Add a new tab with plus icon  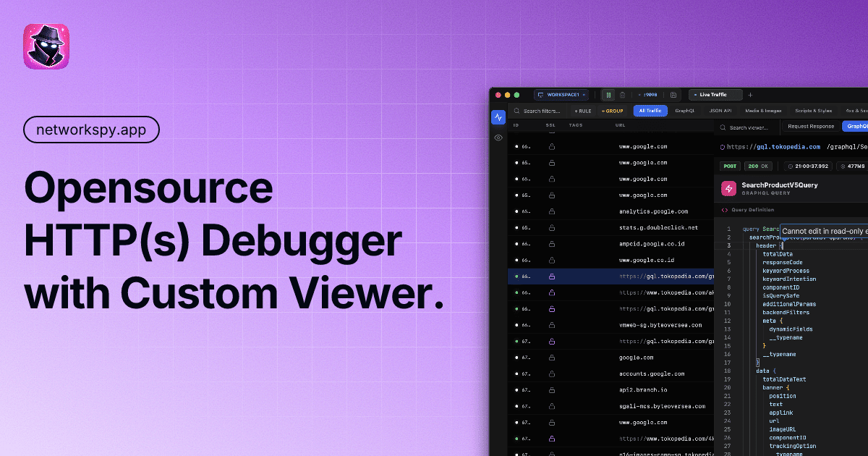(750, 95)
